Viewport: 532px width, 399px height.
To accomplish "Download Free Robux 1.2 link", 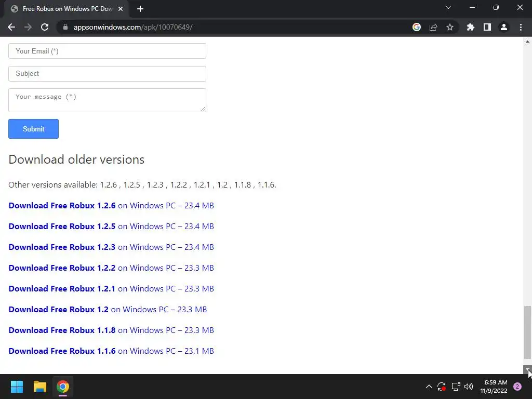I will click(108, 310).
